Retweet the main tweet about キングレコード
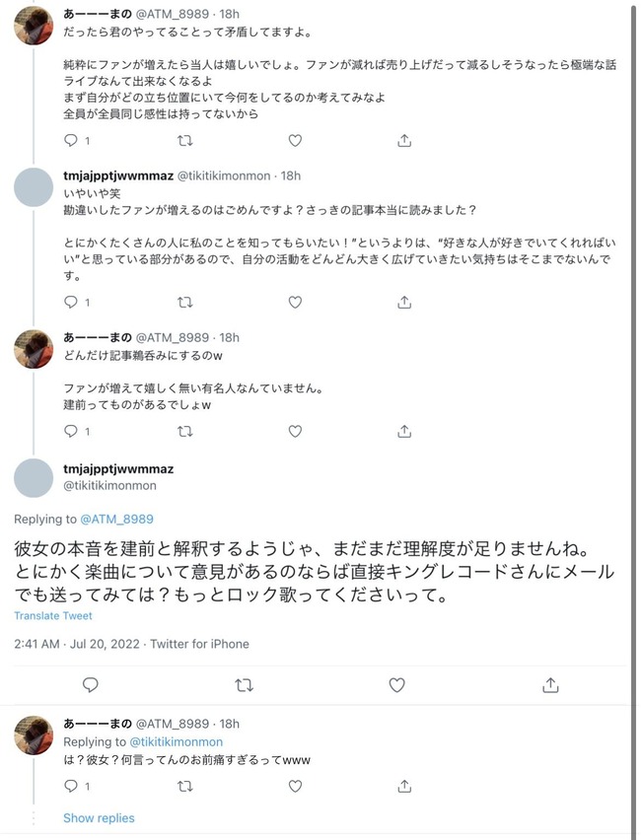Image resolution: width=641 pixels, height=840 pixels. 244,684
